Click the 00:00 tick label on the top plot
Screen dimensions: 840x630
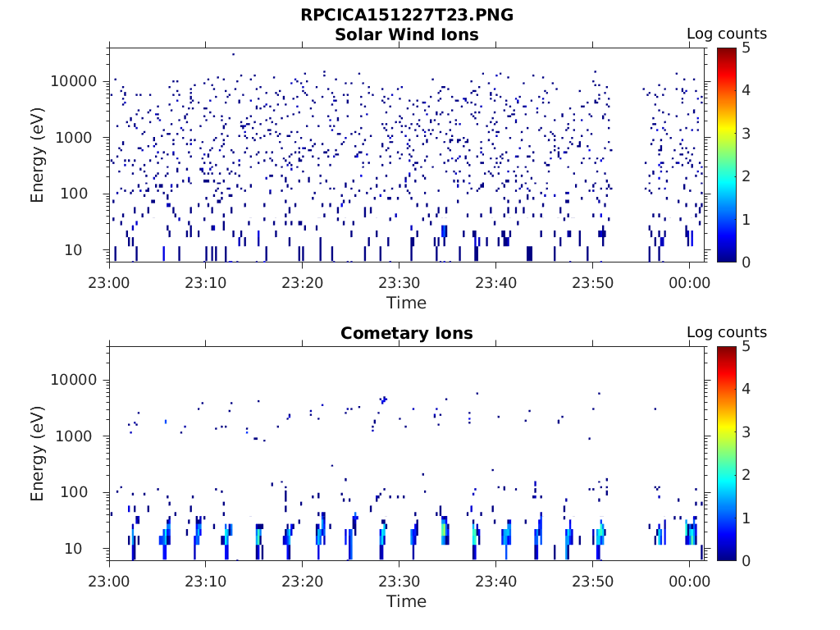[689, 283]
